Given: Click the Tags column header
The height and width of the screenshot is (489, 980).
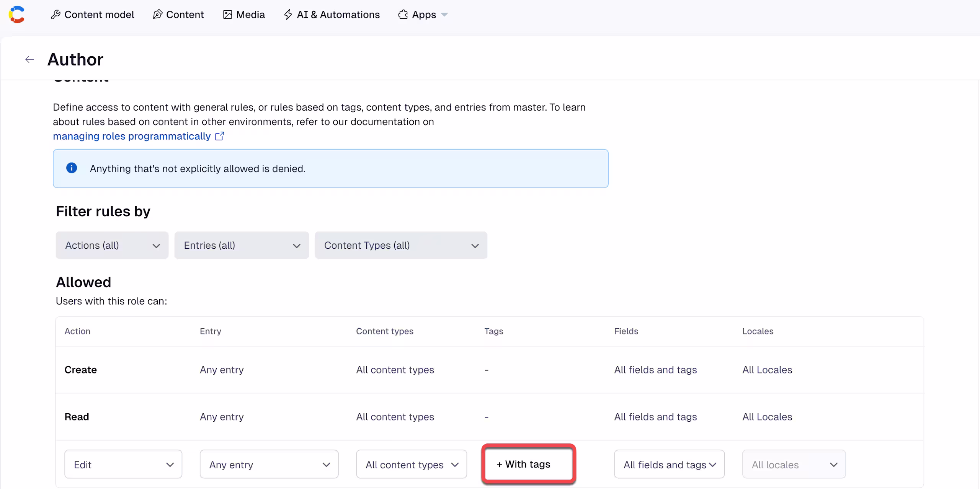Looking at the screenshot, I should coord(493,331).
